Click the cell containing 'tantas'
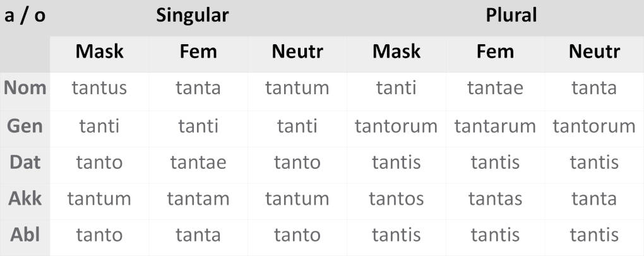The image size is (644, 256). pos(495,199)
